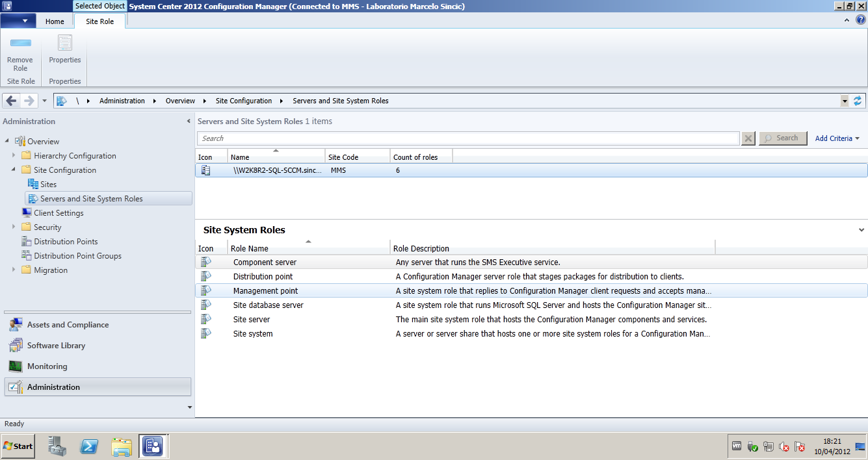Open the blue application menu button

(19, 21)
